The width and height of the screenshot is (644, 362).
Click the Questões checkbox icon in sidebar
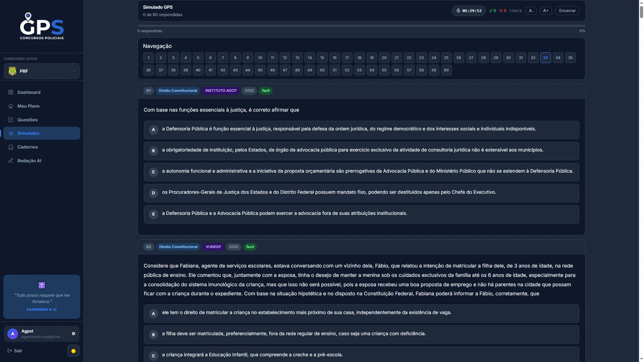click(11, 119)
